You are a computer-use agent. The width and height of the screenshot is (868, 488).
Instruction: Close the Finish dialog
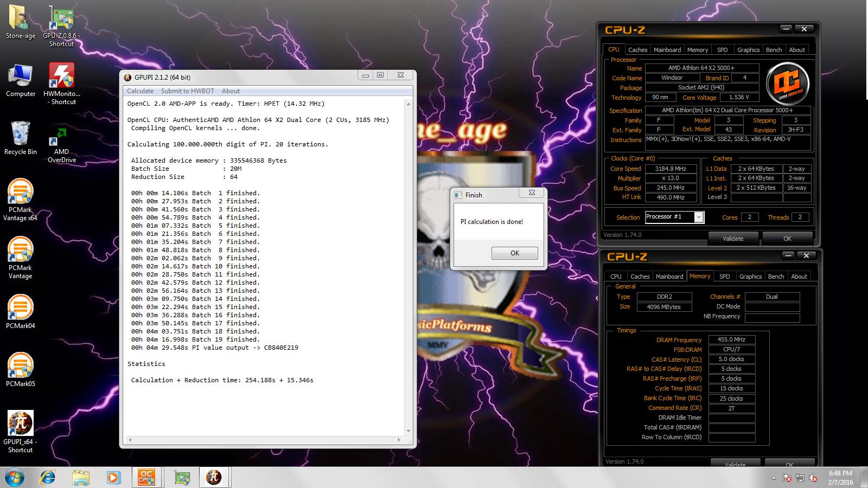click(x=532, y=192)
